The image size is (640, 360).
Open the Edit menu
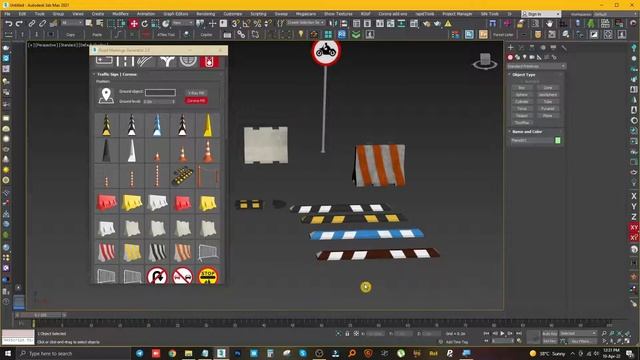click(x=22, y=14)
